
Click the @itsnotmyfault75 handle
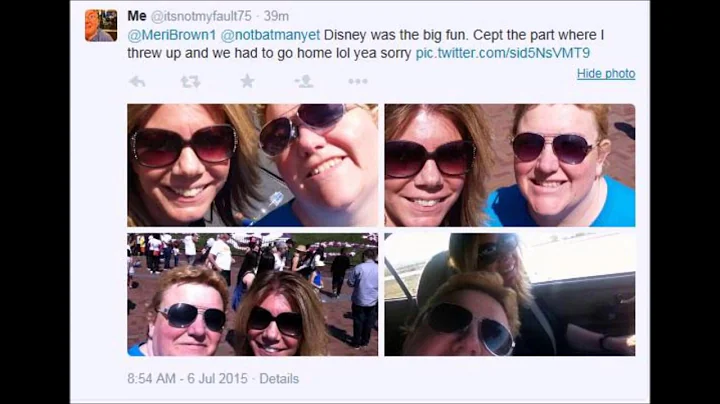[x=201, y=16]
